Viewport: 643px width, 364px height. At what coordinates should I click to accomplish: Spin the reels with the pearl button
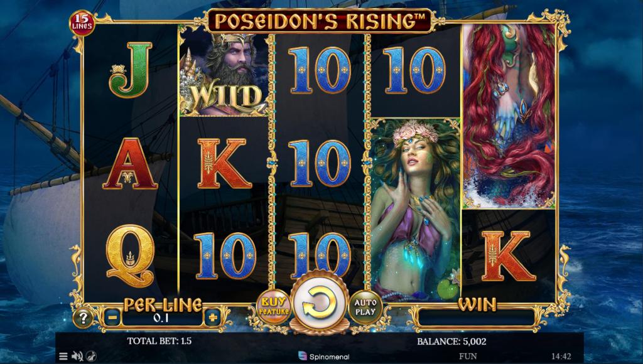319,303
